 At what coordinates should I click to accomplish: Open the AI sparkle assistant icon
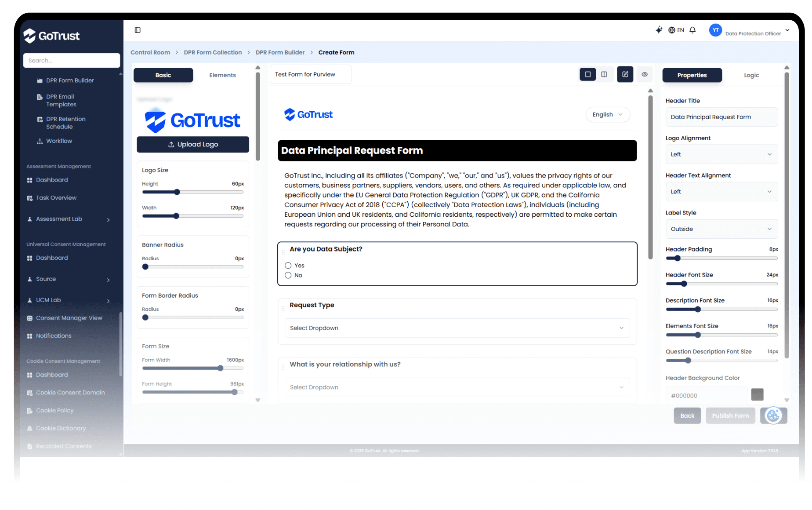(x=659, y=30)
